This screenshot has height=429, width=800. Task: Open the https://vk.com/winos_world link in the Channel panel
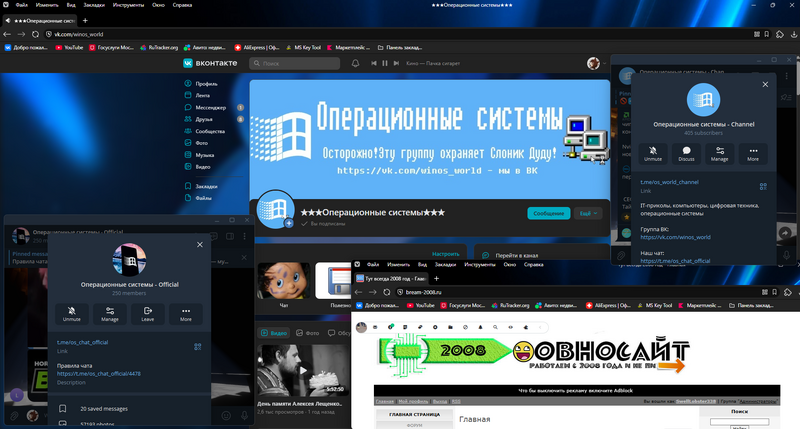(675, 237)
